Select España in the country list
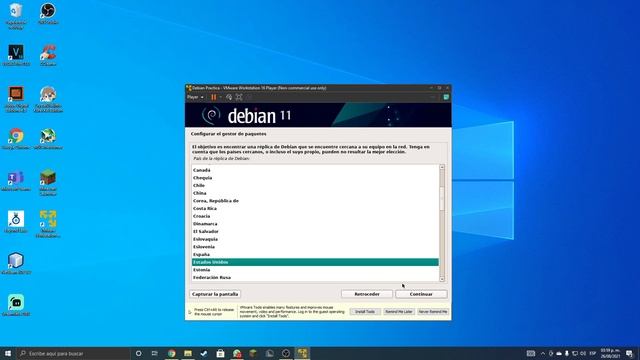 click(x=316, y=254)
